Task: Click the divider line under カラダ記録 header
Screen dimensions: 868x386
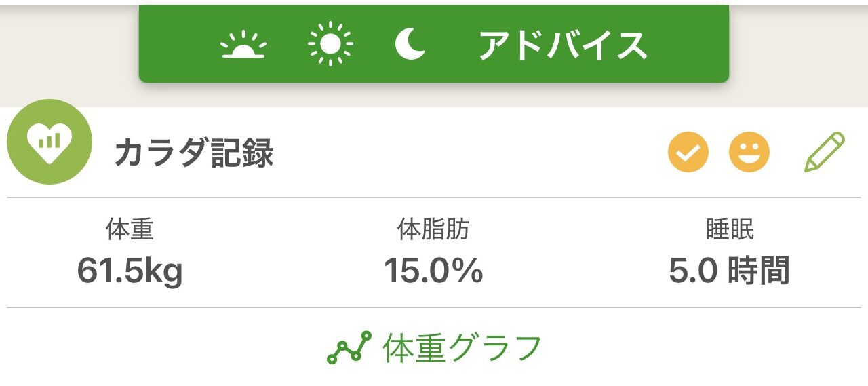Action: pos(434,197)
